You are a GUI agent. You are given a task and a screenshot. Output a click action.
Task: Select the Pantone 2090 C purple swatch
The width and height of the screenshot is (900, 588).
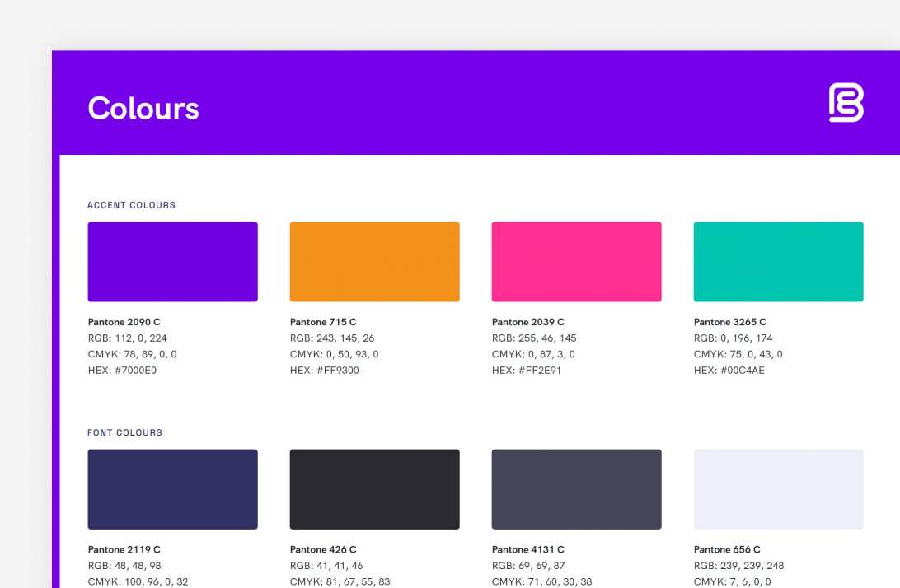[172, 261]
